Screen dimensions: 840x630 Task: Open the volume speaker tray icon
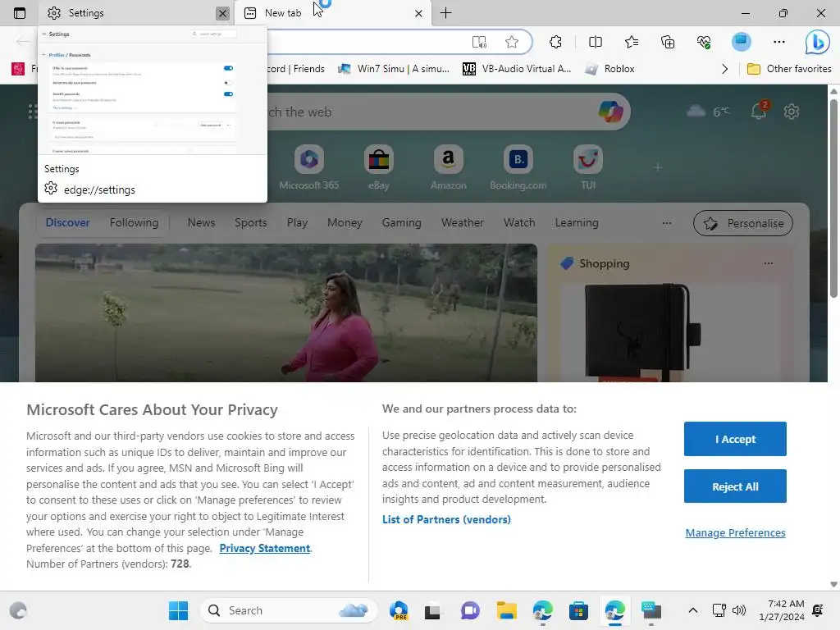[x=739, y=610]
